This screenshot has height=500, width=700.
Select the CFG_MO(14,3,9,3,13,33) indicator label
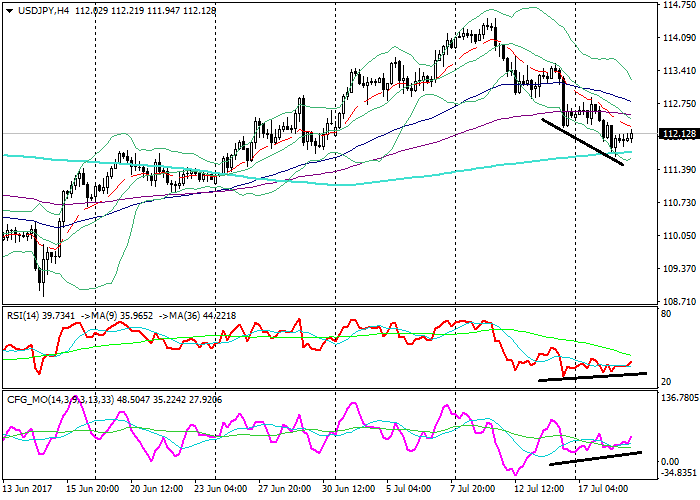60,400
